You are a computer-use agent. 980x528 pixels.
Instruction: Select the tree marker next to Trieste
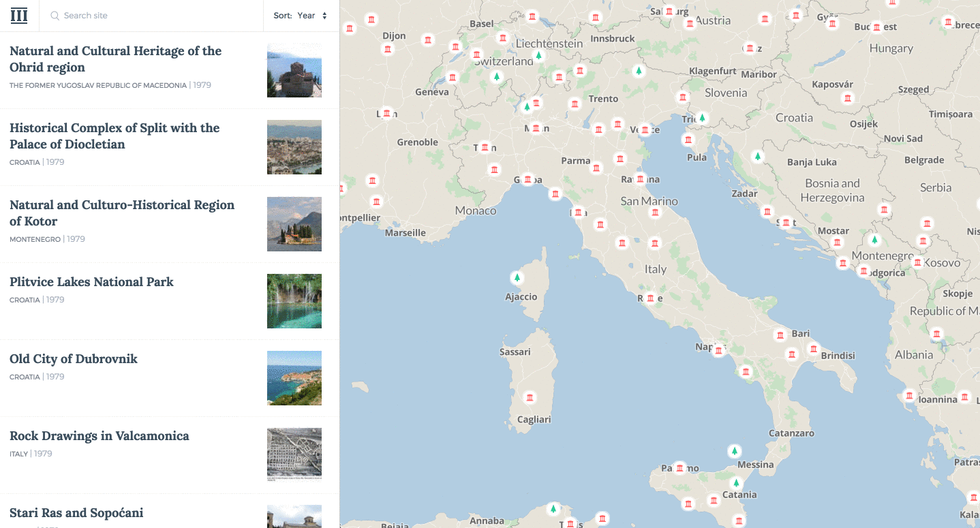(702, 119)
